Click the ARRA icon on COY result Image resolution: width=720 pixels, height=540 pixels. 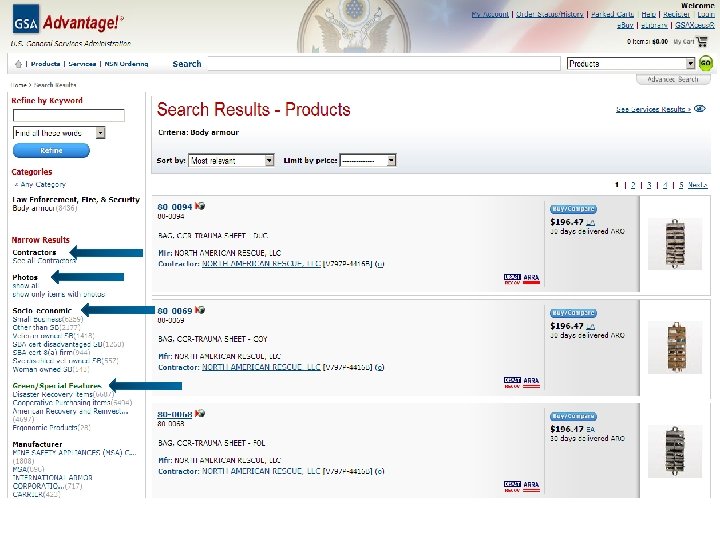[x=531, y=382]
